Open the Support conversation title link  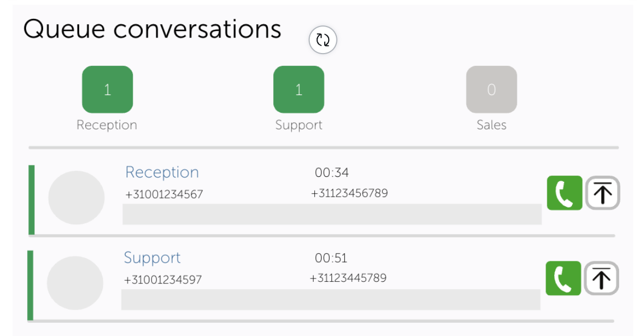(152, 258)
